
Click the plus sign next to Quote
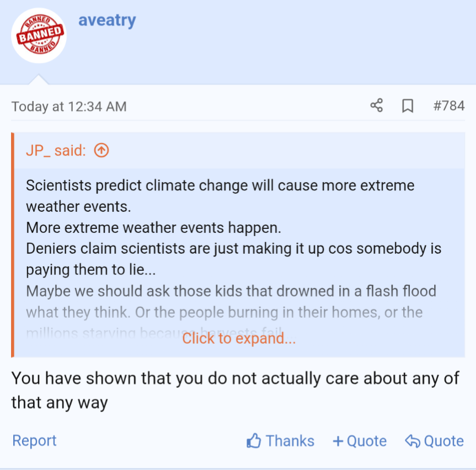click(337, 440)
